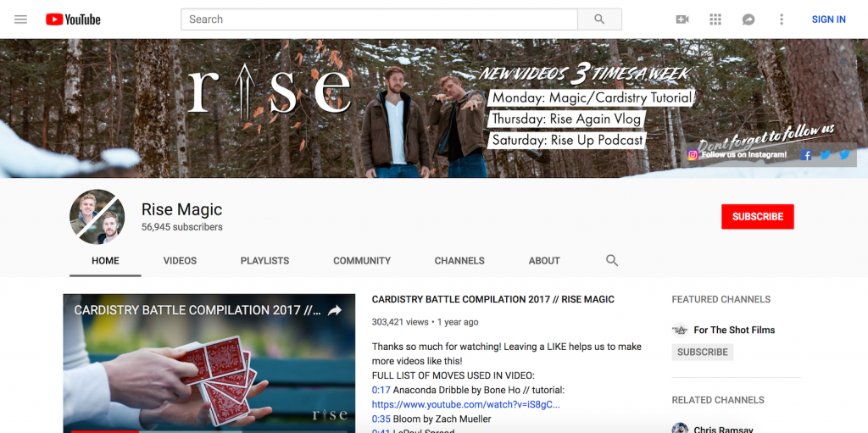This screenshot has width=868, height=433.
Task: Click the channel banner image
Action: 434,108
